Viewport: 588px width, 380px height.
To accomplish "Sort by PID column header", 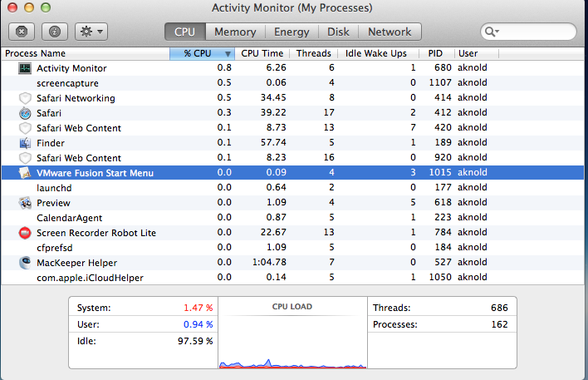I will tap(437, 53).
